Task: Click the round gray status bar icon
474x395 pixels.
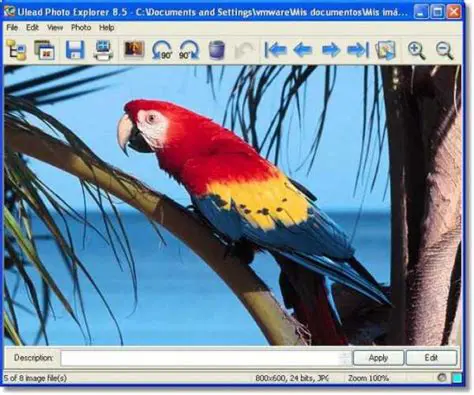Action: tap(442, 377)
